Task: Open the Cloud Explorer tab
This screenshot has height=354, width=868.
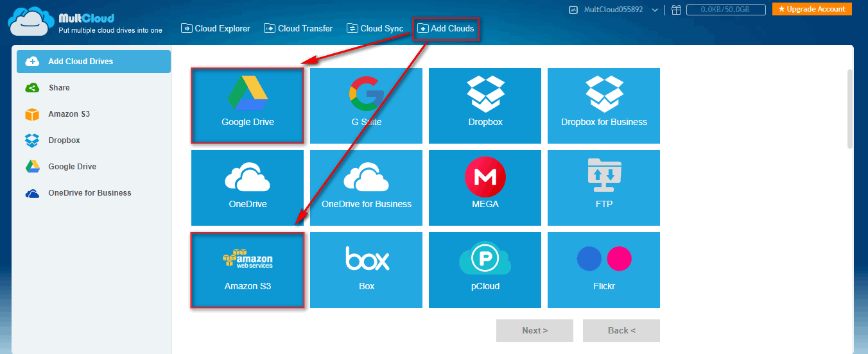Action: tap(216, 28)
